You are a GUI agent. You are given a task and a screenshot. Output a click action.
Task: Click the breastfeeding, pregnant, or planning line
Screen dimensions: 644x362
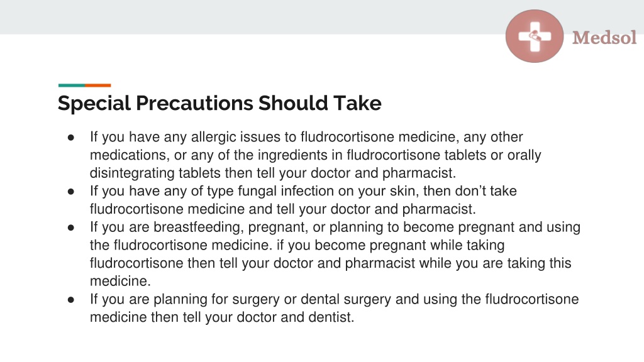click(335, 228)
